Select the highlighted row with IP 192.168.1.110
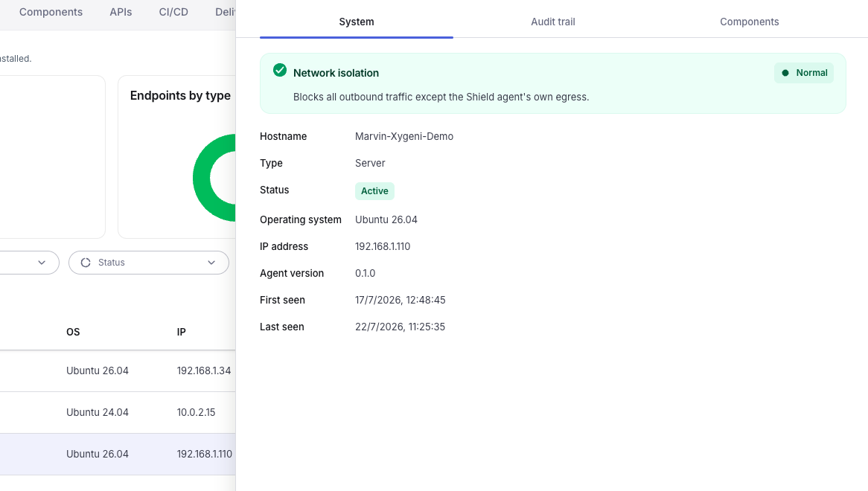This screenshot has width=868, height=491. tap(118, 454)
